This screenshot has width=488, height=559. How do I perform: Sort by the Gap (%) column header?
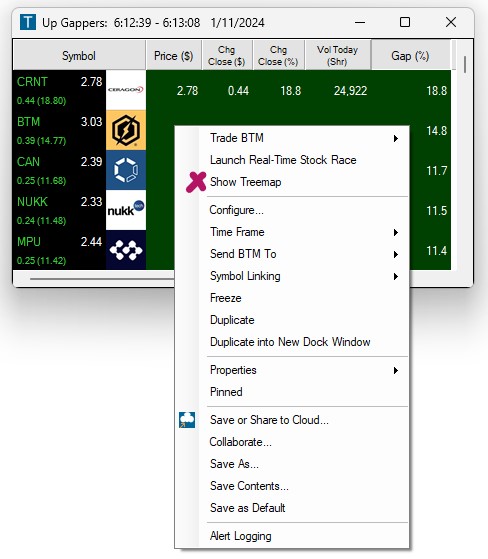[411, 55]
